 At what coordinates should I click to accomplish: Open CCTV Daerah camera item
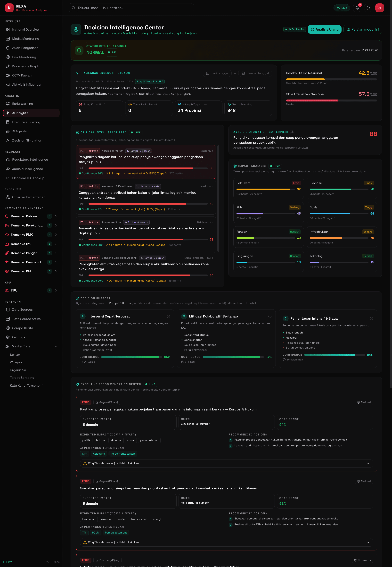click(x=31, y=75)
